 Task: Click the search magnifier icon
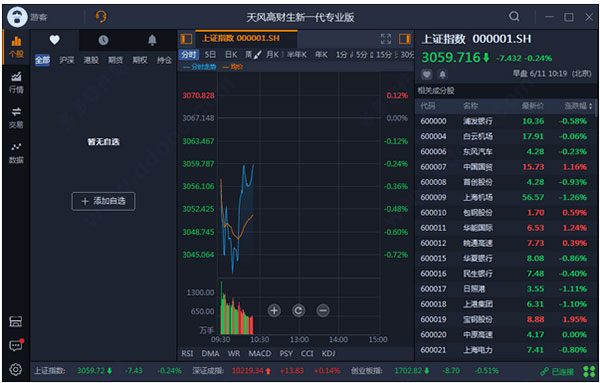pos(514,16)
